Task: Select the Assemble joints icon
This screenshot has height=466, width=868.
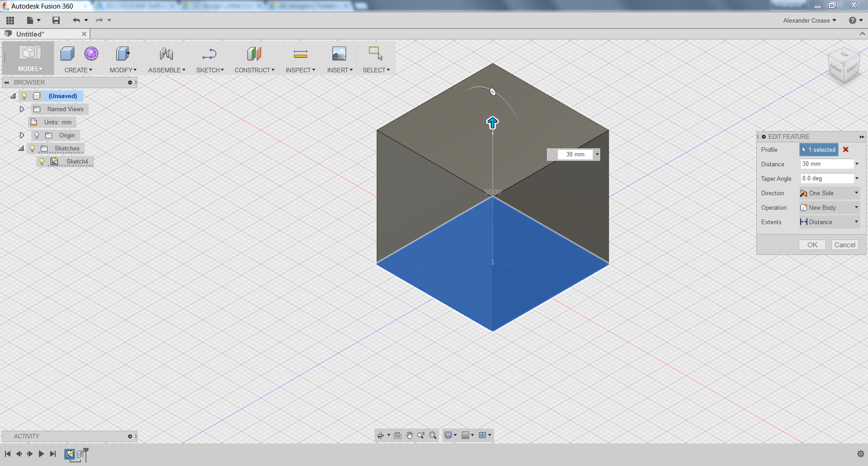Action: [166, 53]
